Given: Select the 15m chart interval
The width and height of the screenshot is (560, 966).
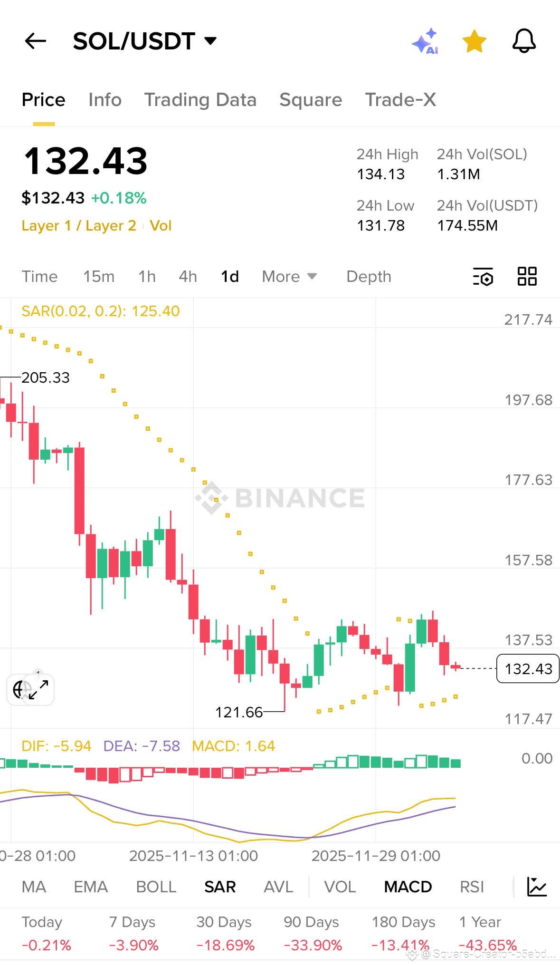Looking at the screenshot, I should pos(99,277).
